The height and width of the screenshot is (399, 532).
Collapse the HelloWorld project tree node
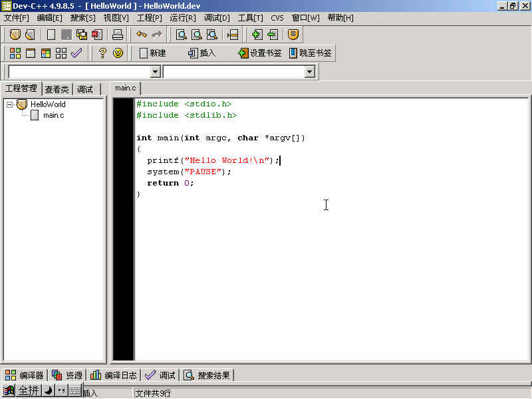pos(9,104)
